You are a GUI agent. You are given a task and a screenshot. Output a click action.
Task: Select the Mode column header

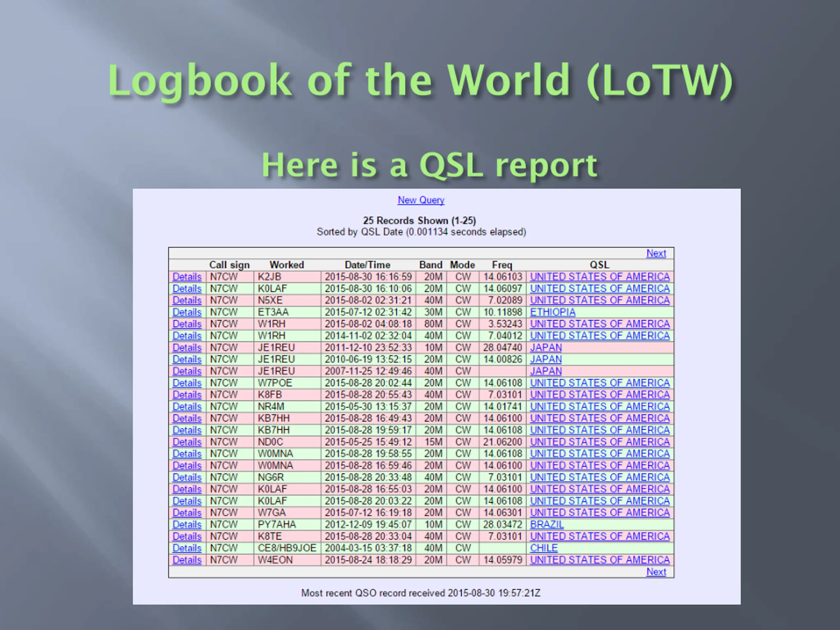tap(463, 265)
